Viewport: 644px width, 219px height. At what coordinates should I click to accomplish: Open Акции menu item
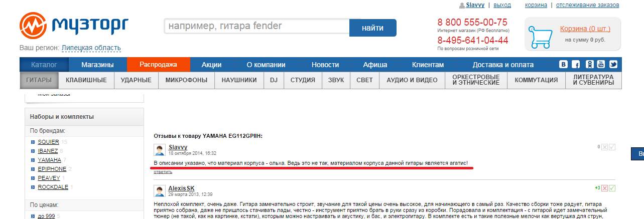tap(211, 65)
